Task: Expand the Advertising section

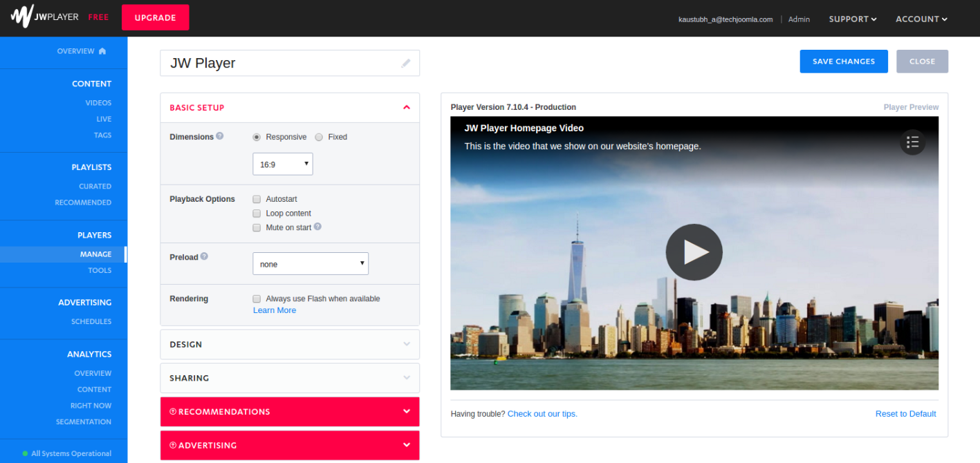Action: point(290,445)
